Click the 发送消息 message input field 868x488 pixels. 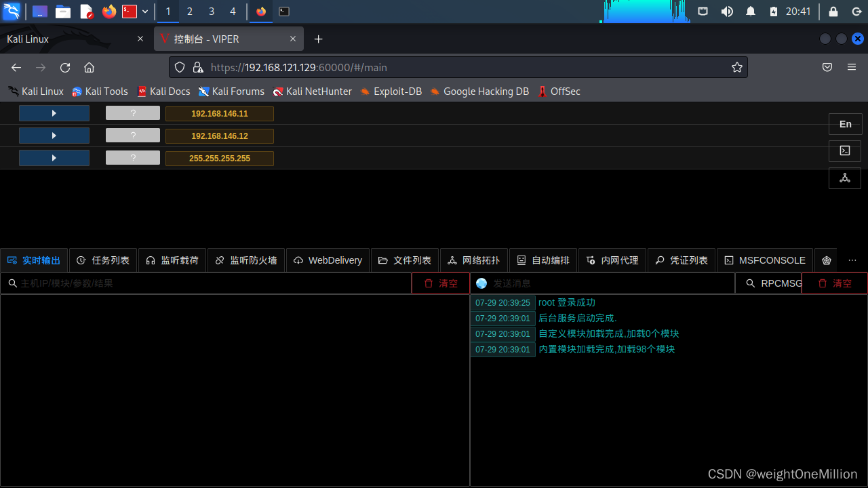[x=603, y=283]
